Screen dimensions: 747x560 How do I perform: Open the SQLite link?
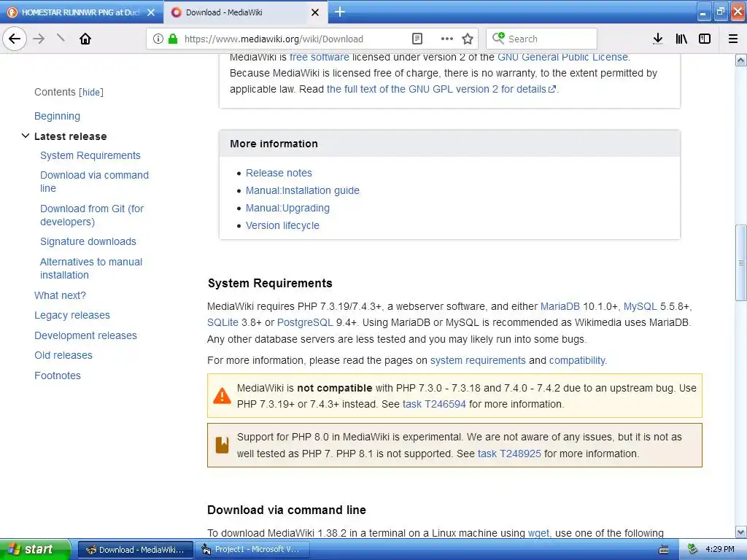tap(222, 322)
